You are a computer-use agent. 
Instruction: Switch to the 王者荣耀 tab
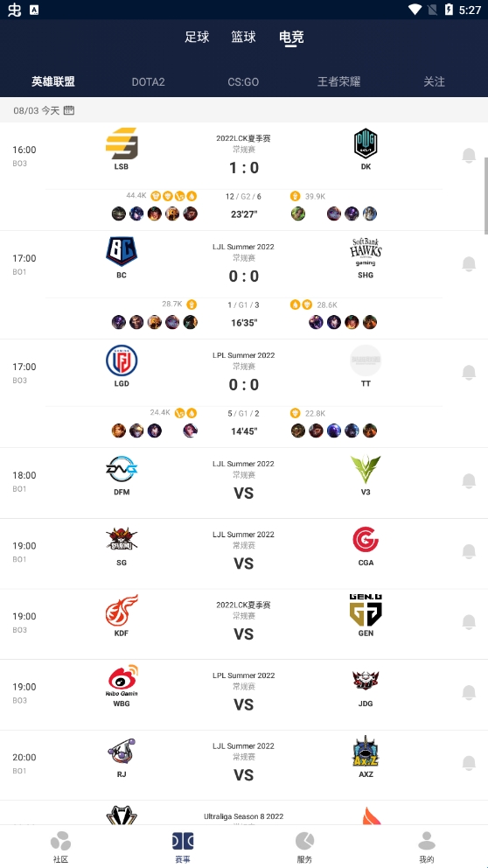coord(338,82)
